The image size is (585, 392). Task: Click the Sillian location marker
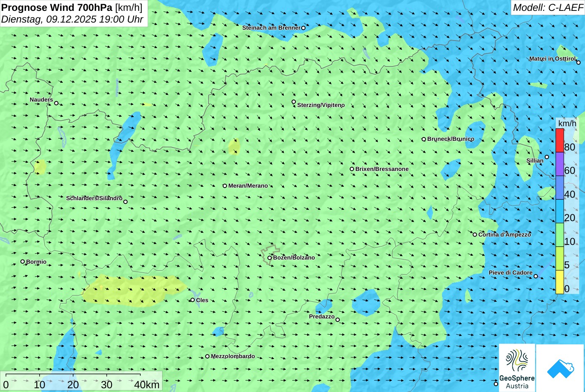click(x=547, y=157)
